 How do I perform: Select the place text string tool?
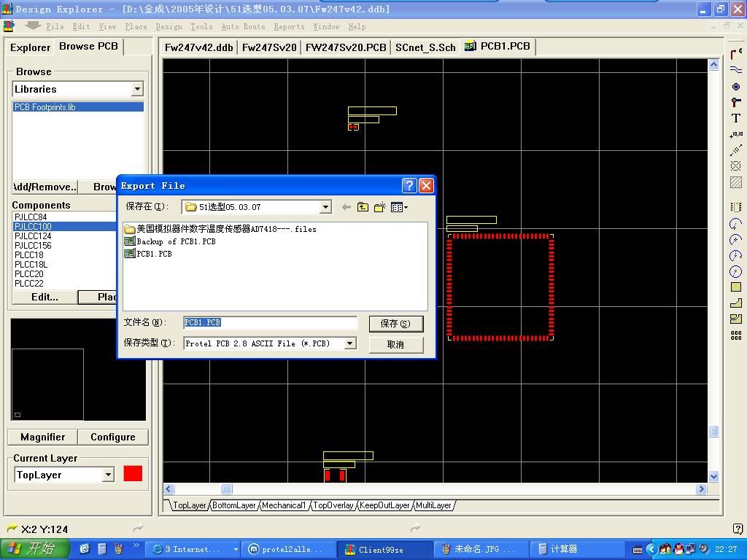[x=736, y=119]
